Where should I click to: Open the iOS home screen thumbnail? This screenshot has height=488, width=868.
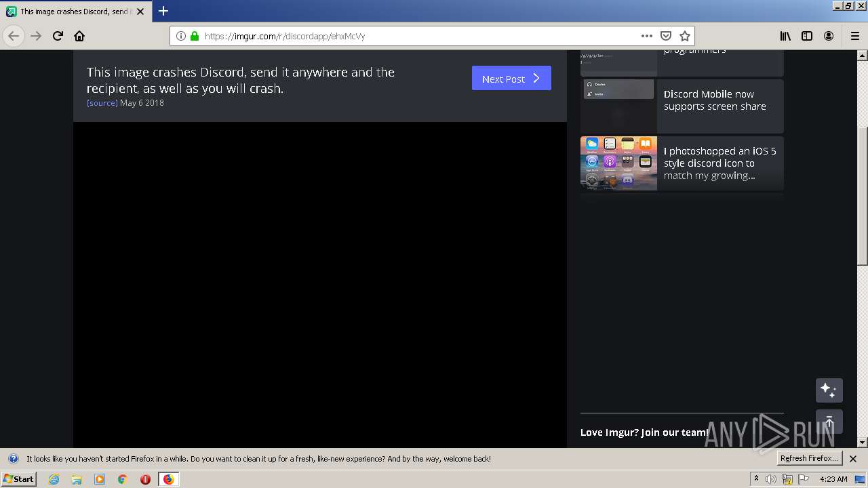(x=618, y=163)
